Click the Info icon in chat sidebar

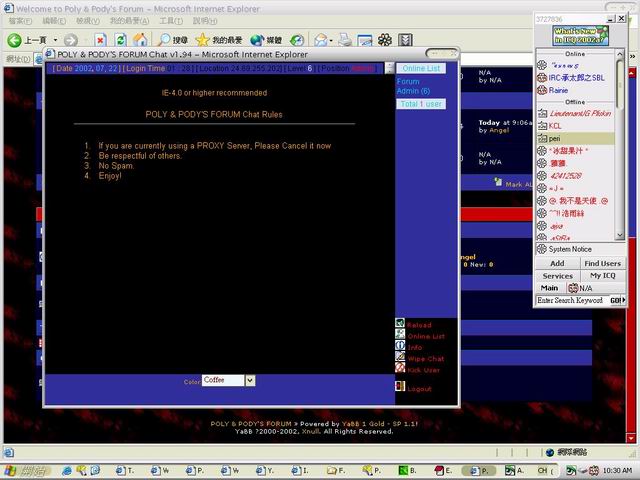pyautogui.click(x=400, y=345)
